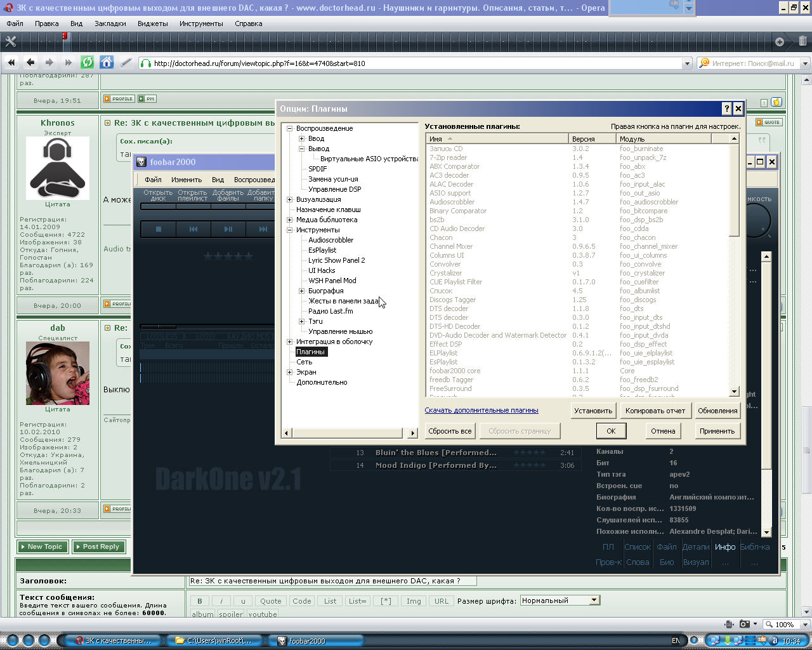Screen dimensions: 812x650
Task: Click Next track in foobar2000
Action: [x=262, y=229]
